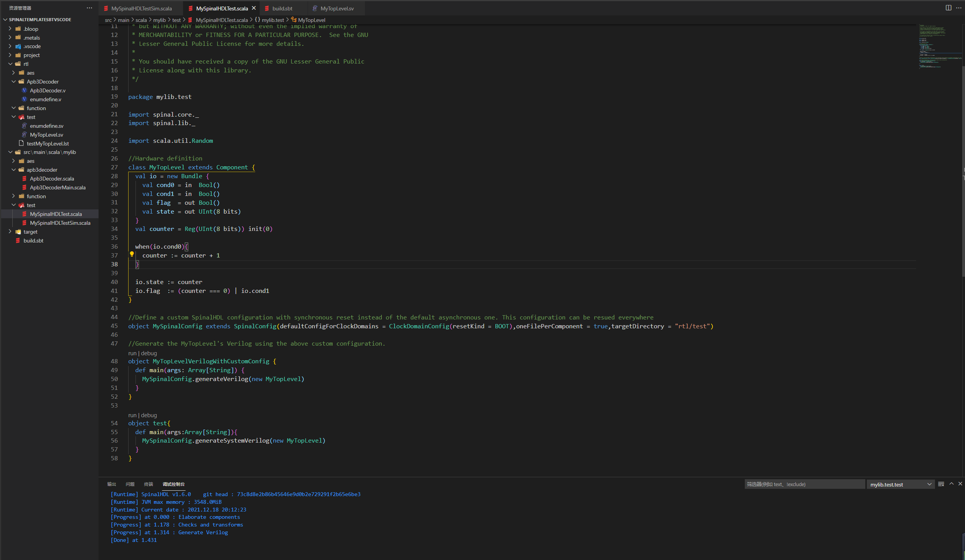Open enumdefine.v in Apb3Decoder folder
The width and height of the screenshot is (965, 560).
click(45, 99)
